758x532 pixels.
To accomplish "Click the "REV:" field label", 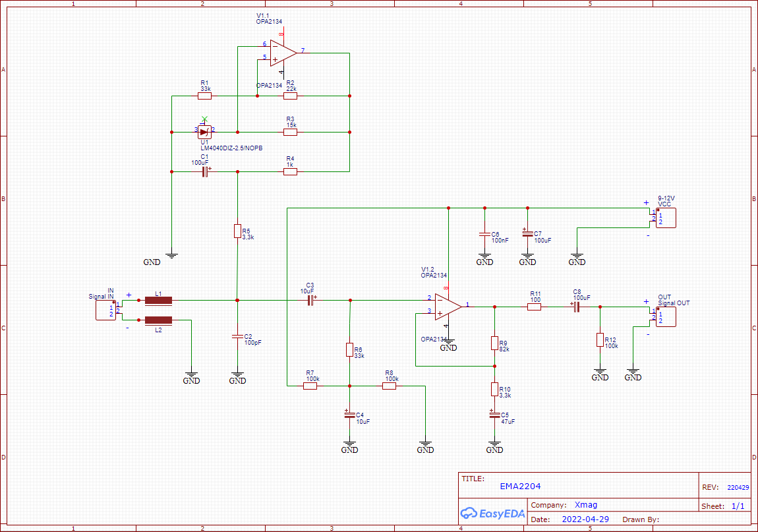I will point(710,487).
